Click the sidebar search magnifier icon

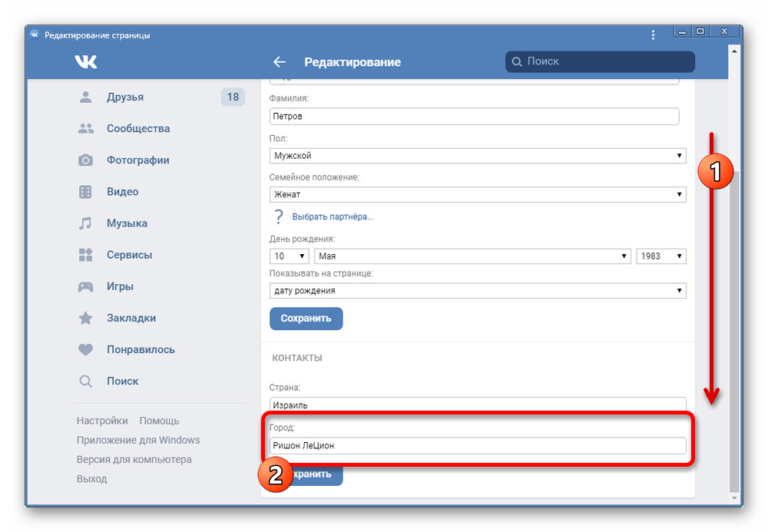point(86,382)
